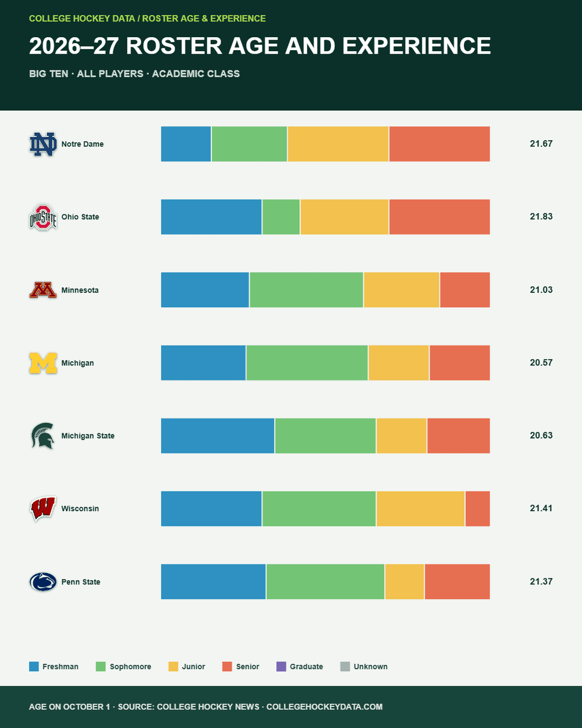Screen dimensions: 582x728
Task: Click the Graduate legend color swatch
Action: coord(281,666)
